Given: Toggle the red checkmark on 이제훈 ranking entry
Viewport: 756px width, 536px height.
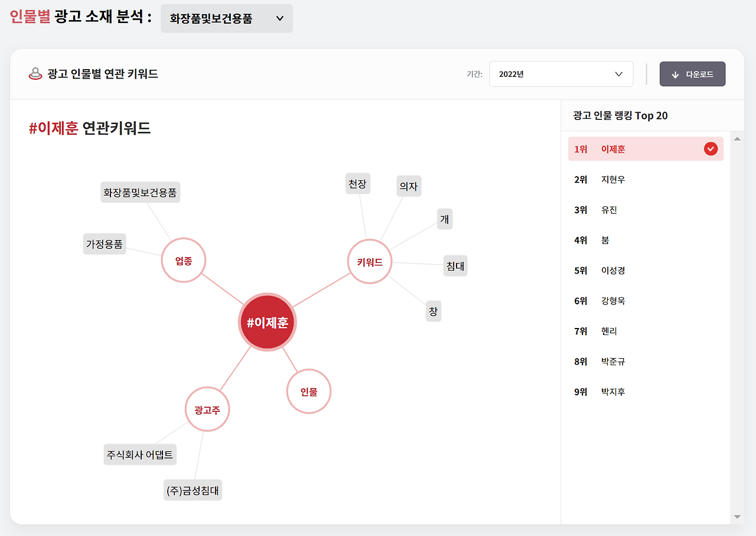Looking at the screenshot, I should pyautogui.click(x=710, y=148).
